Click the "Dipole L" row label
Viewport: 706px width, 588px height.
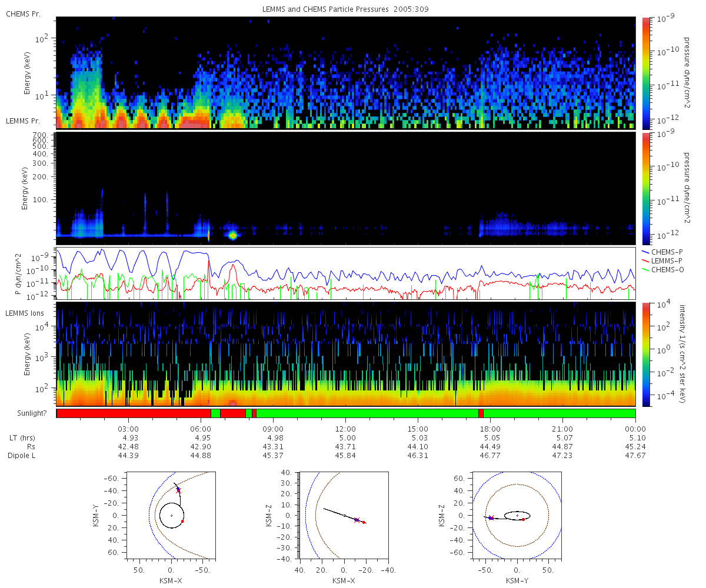click(x=22, y=456)
